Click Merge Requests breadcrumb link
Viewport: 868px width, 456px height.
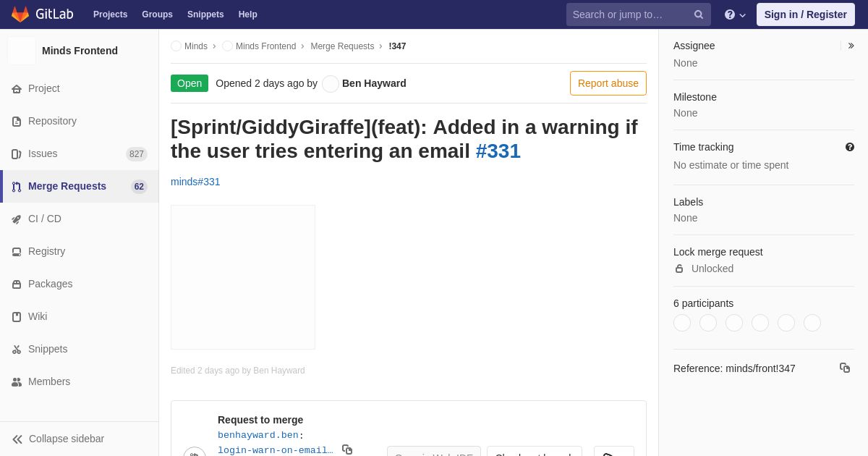342,46
